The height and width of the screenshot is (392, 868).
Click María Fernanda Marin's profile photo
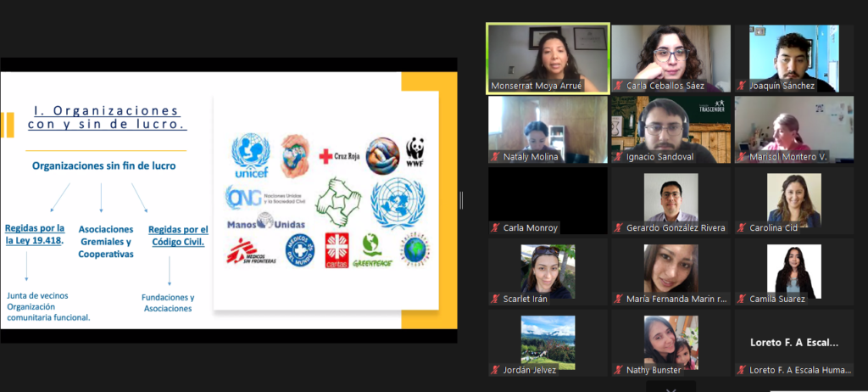(x=671, y=270)
